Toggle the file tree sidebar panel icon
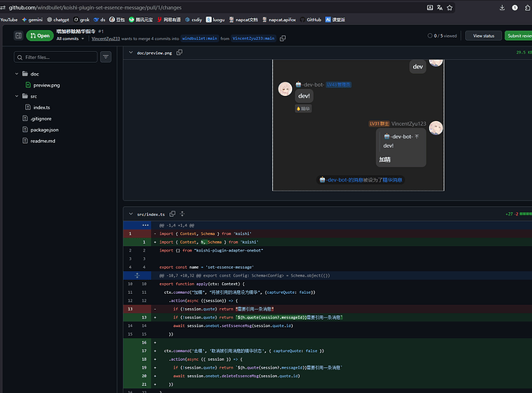This screenshot has width=532, height=393. [x=19, y=35]
